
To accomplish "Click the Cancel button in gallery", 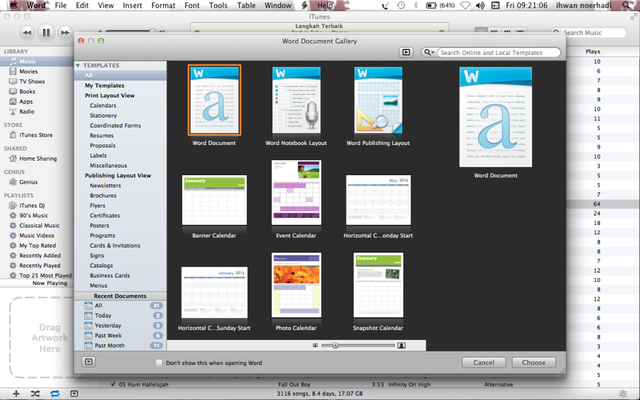I will (484, 362).
